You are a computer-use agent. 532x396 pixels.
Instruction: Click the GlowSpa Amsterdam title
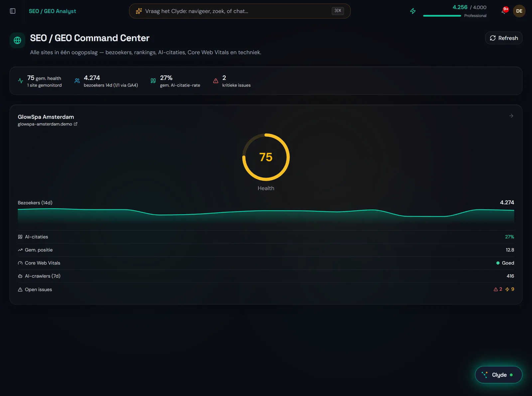pyautogui.click(x=46, y=117)
